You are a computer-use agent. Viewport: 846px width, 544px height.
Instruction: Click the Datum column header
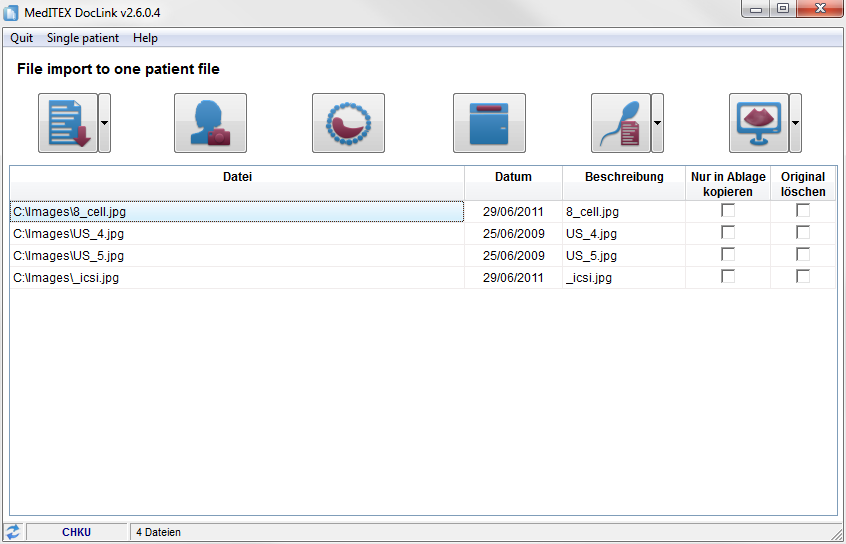click(x=514, y=183)
